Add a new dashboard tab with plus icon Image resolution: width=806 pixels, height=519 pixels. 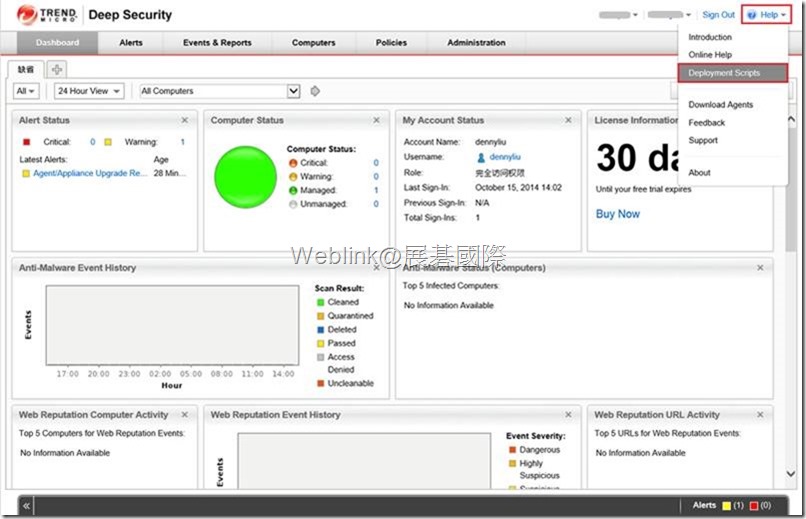57,69
